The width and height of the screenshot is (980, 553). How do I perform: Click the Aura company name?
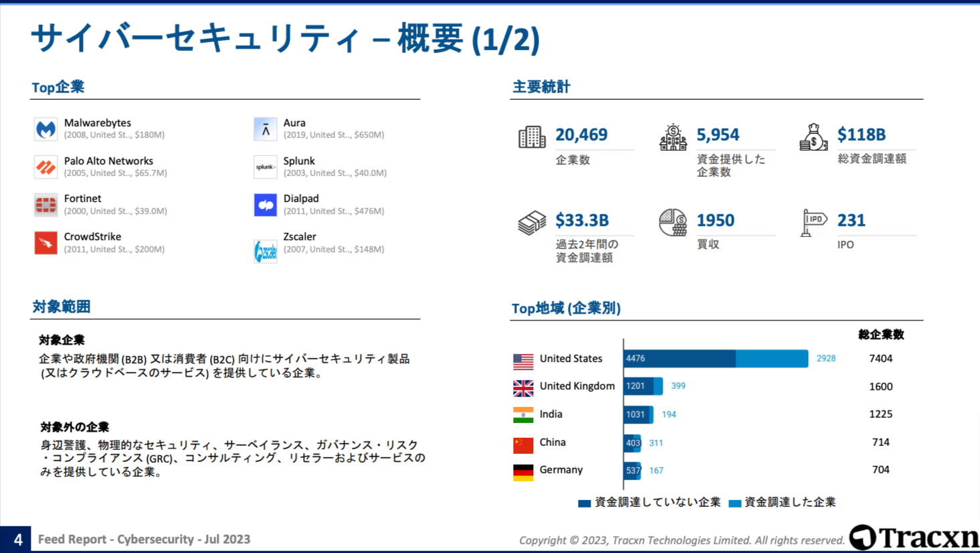coord(294,123)
